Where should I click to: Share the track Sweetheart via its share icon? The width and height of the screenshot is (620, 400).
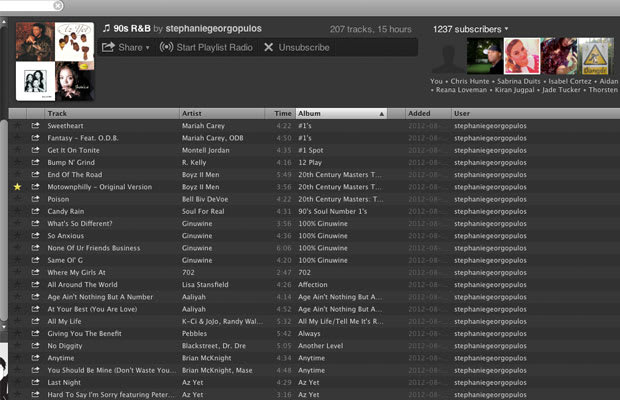36,125
